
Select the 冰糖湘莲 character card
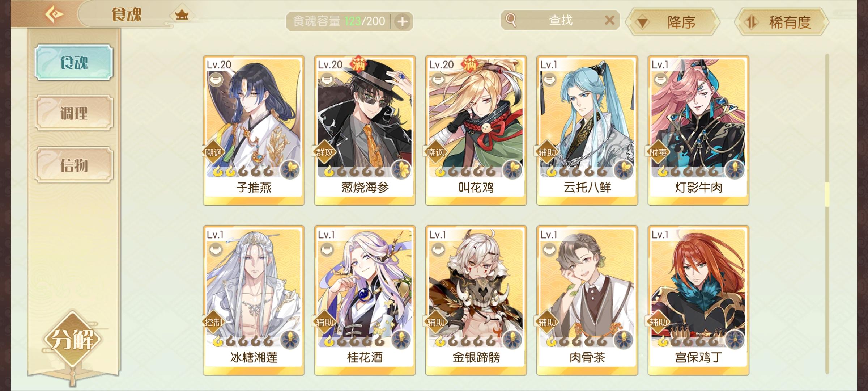254,300
